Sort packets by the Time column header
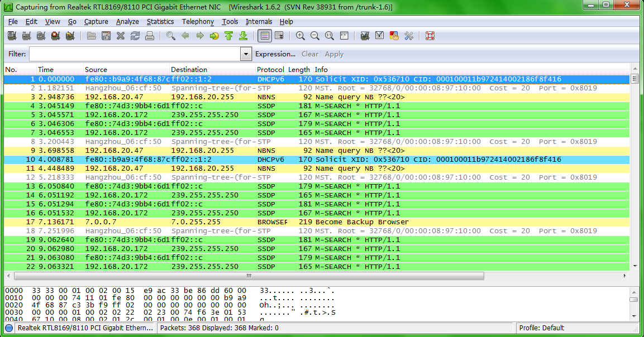Screen dimensions: 644x337 [60, 69]
